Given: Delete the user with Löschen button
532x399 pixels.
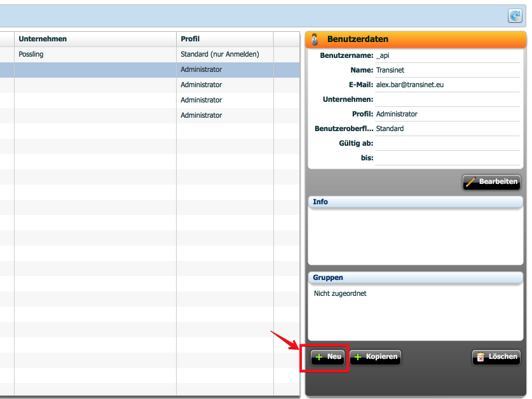Looking at the screenshot, I should [496, 357].
